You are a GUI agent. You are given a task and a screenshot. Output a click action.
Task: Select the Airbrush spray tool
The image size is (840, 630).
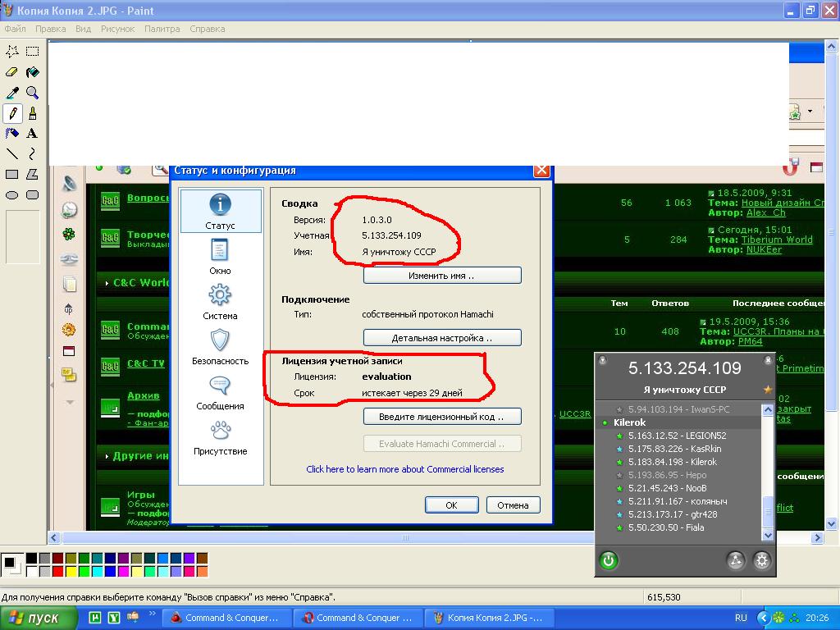point(12,134)
